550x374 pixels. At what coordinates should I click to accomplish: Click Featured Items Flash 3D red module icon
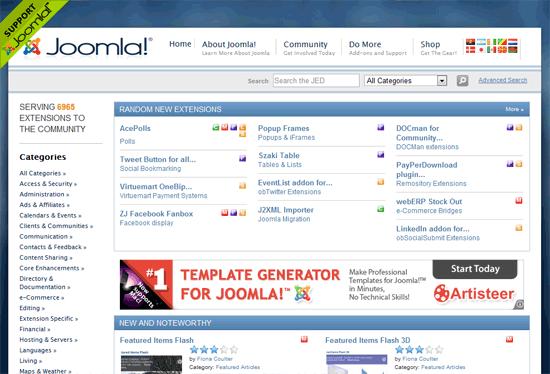pos(509,339)
